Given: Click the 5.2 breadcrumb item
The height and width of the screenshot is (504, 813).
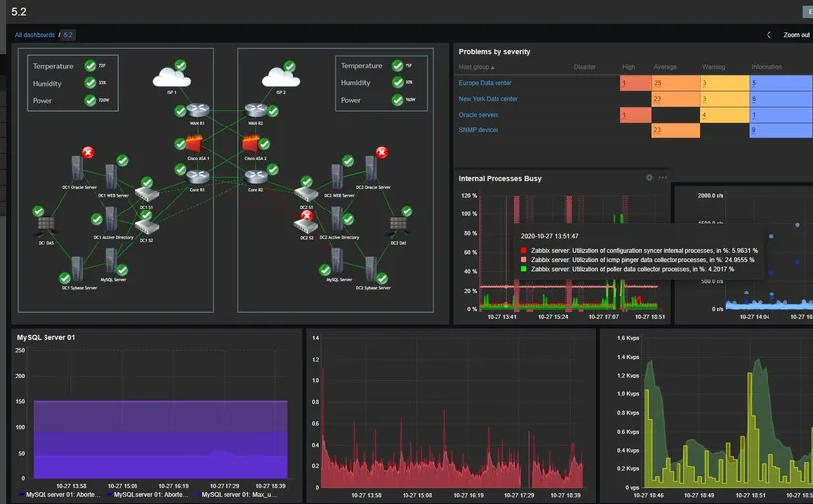Looking at the screenshot, I should 68,35.
